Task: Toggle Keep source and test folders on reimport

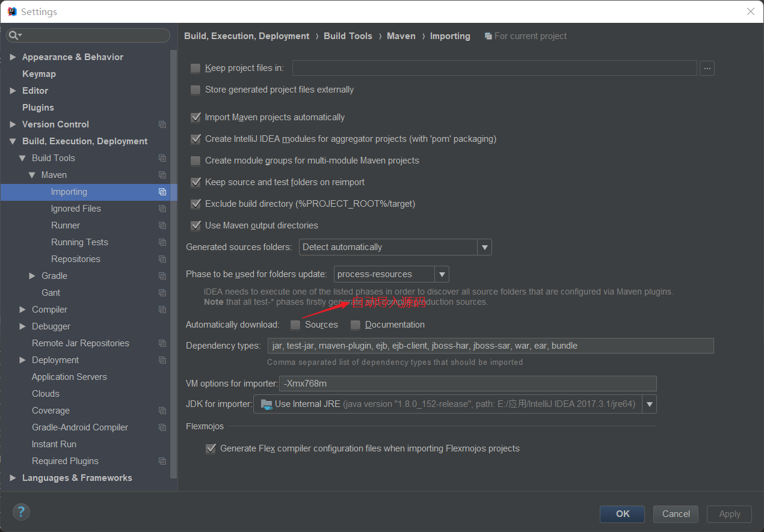Action: click(x=196, y=182)
